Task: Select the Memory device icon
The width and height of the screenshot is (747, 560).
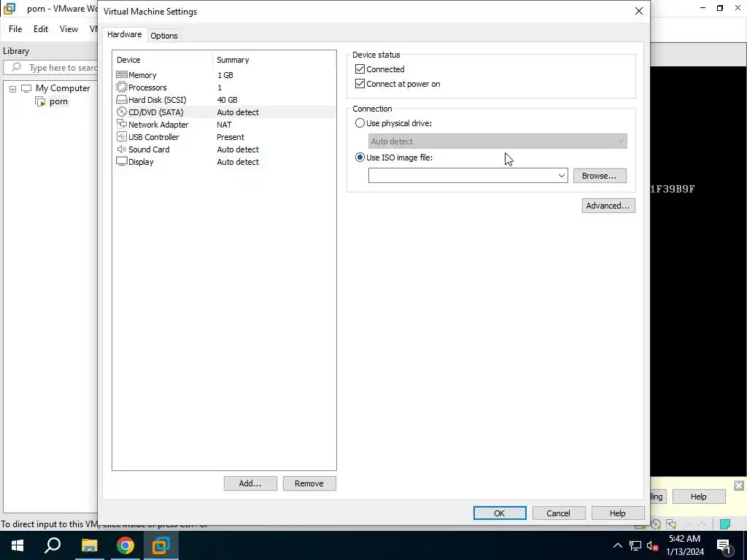Action: point(122,75)
